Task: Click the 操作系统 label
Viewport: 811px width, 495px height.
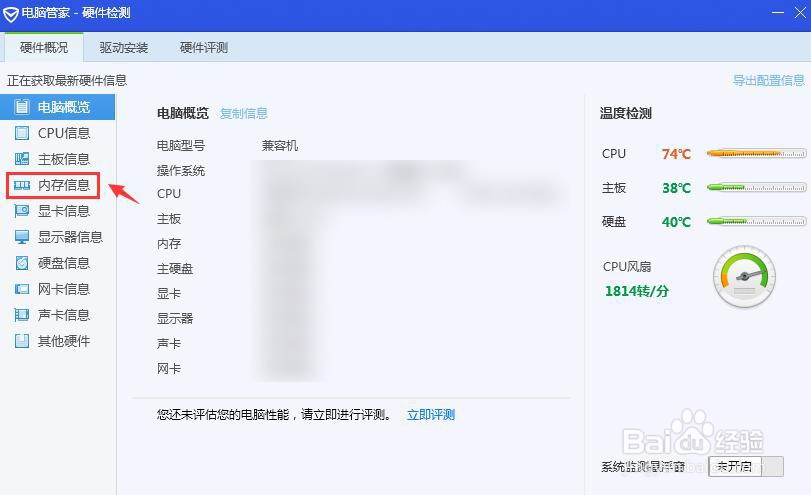Action: click(x=181, y=171)
